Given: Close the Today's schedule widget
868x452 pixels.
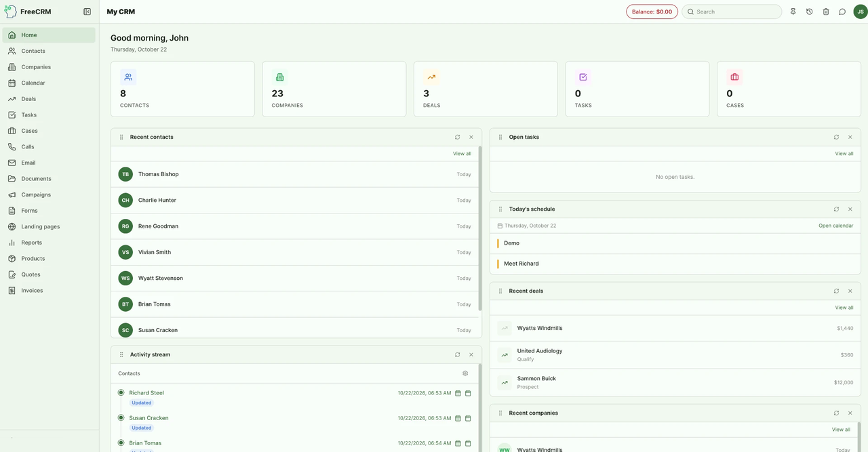Looking at the screenshot, I should (x=850, y=209).
